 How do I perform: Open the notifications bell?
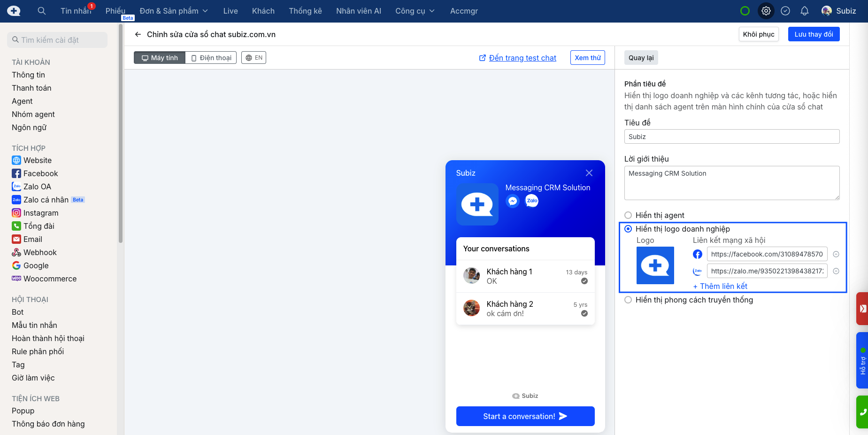(804, 10)
